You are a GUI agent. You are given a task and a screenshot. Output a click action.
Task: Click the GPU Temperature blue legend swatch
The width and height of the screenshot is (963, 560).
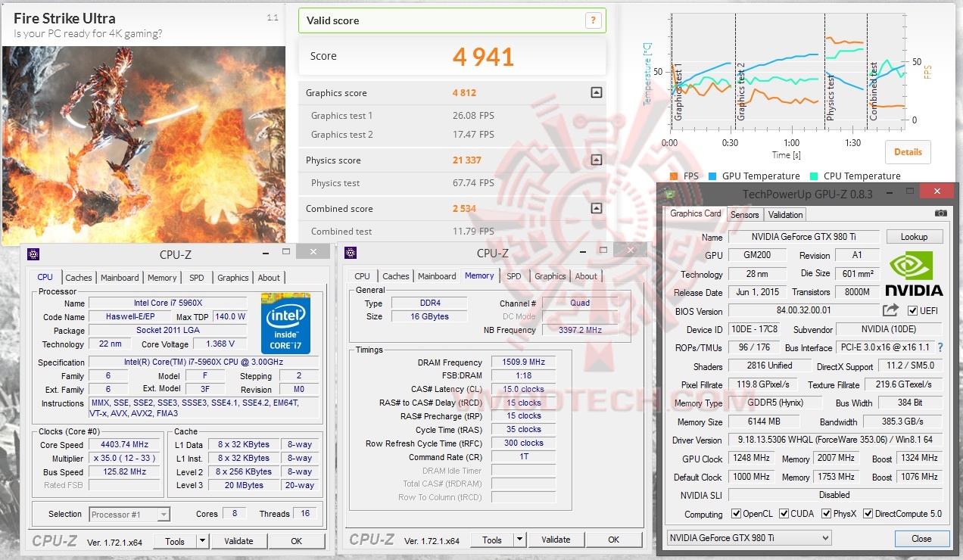(712, 176)
